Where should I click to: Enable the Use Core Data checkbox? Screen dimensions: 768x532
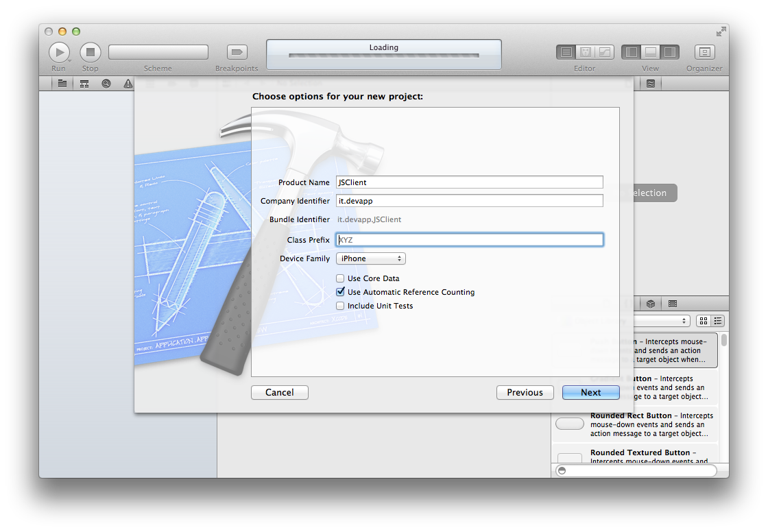coord(340,278)
